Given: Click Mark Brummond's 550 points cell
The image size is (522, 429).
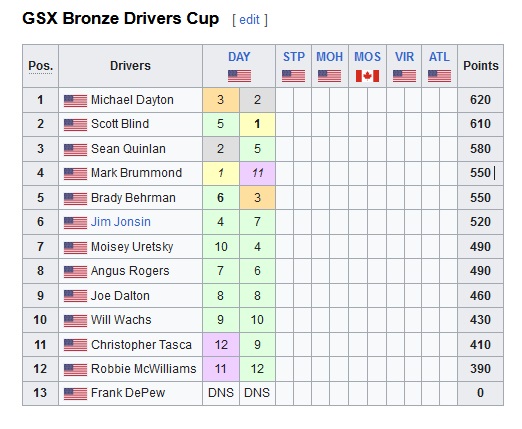Looking at the screenshot, I should 480,173.
